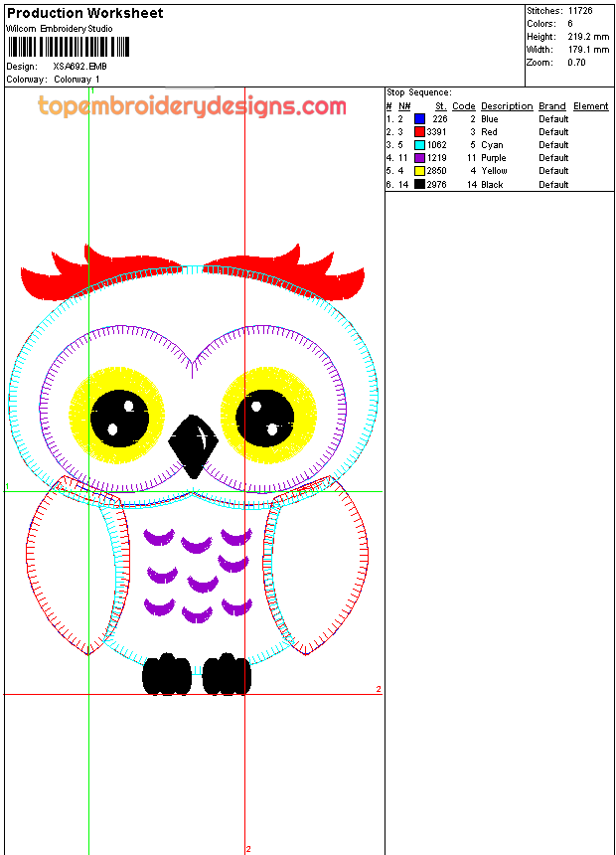This screenshot has width=616, height=855.
Task: Click the owl's right red eyebrow tuft
Action: click(283, 274)
